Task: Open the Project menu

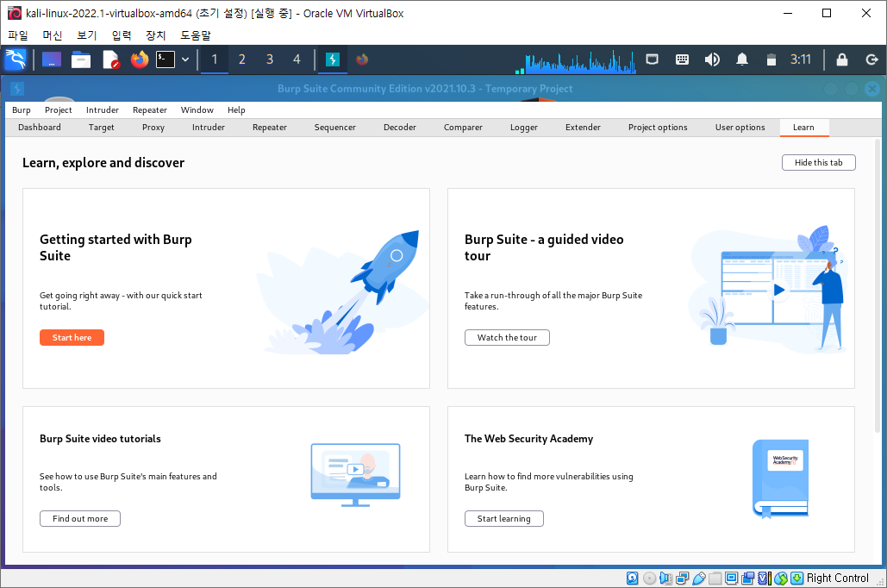Action: click(x=59, y=109)
